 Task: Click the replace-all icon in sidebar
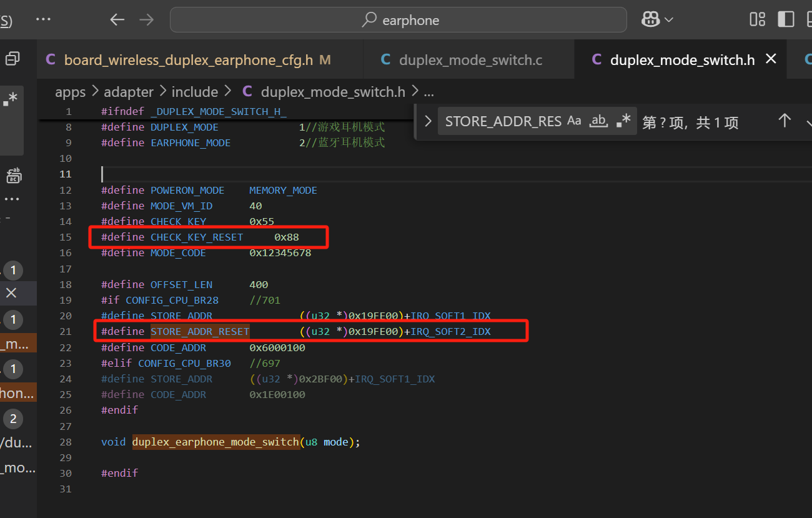coord(13,176)
